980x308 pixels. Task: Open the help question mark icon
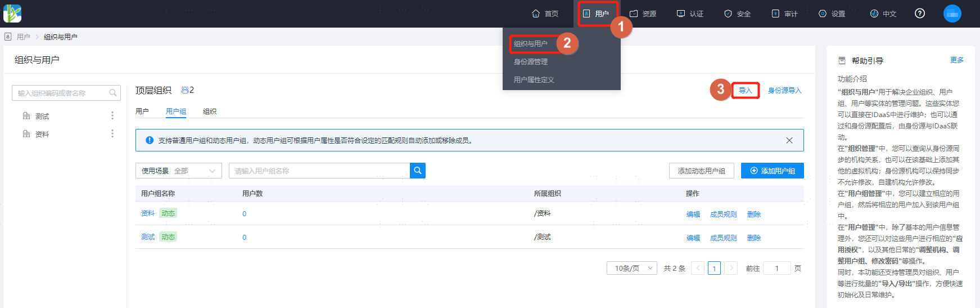[x=920, y=14]
